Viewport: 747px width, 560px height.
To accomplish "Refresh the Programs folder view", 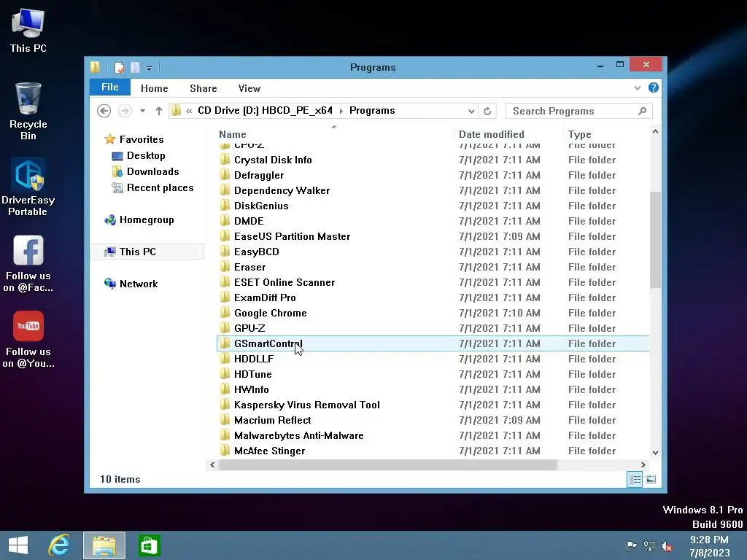I will point(487,111).
